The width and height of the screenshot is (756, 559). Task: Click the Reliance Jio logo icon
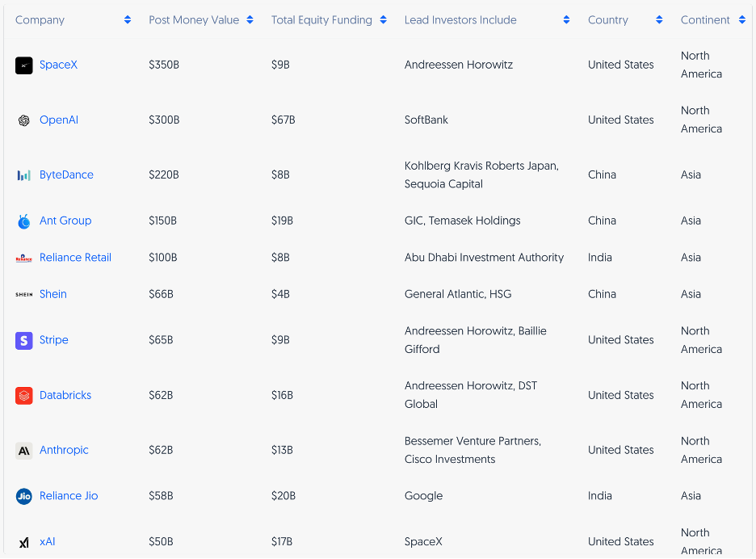coord(24,497)
